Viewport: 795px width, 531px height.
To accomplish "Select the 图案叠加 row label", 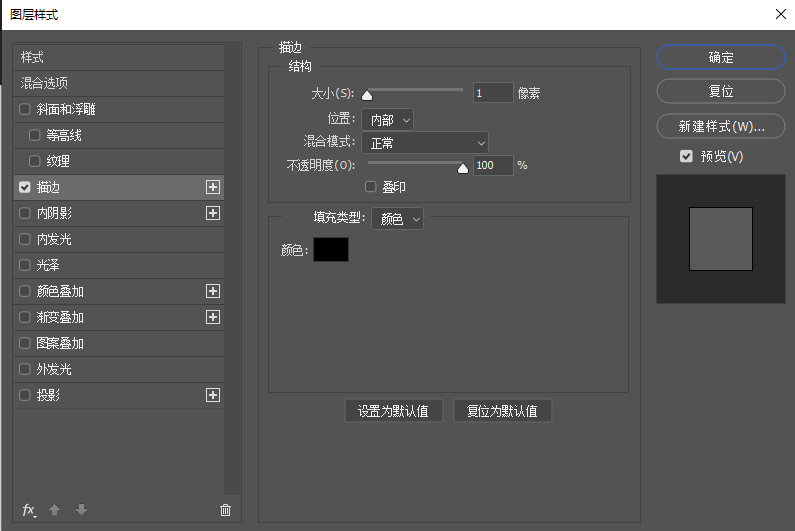I will tap(60, 343).
